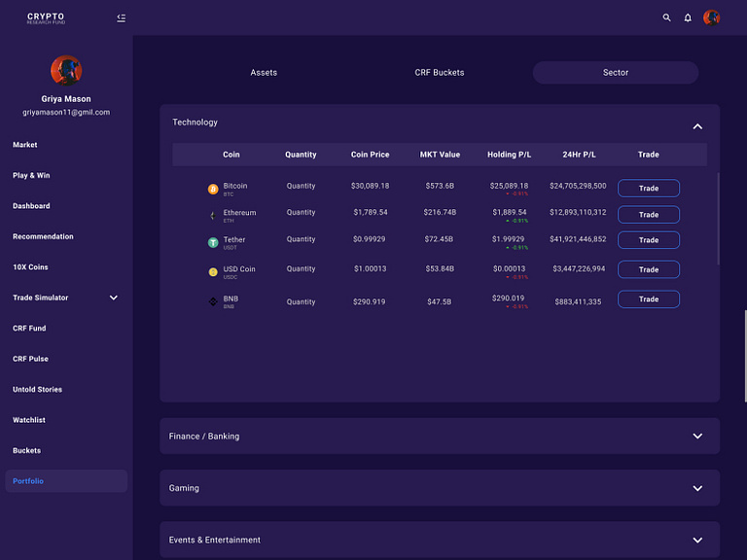Expand the Events & Entertainment section
The height and width of the screenshot is (560, 747).
[x=697, y=540]
